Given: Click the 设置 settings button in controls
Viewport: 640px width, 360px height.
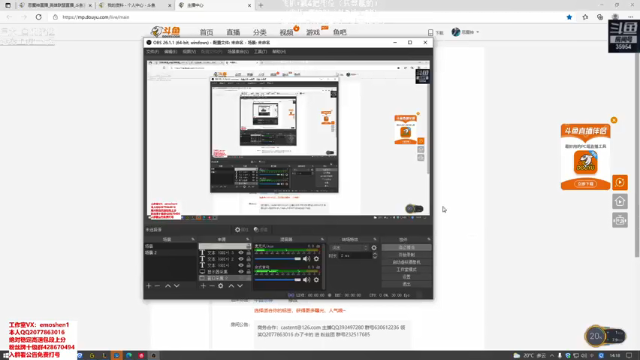Looking at the screenshot, I should click(407, 277).
